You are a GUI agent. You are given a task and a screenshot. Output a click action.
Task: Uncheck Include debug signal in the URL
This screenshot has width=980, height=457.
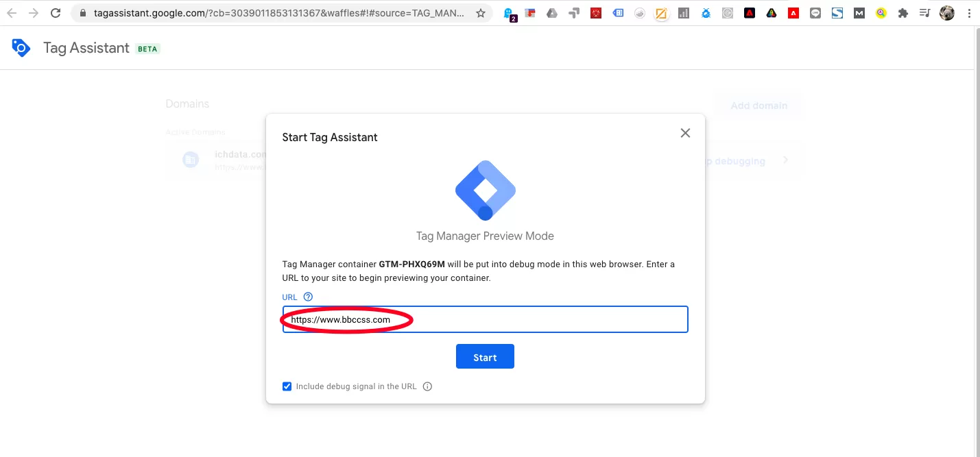pyautogui.click(x=287, y=386)
